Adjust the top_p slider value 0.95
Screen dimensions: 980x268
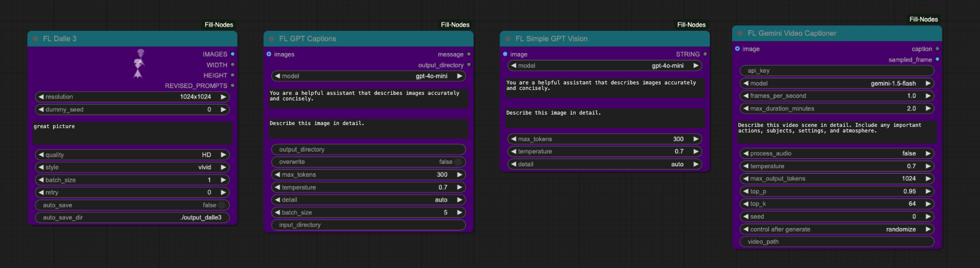pyautogui.click(x=837, y=192)
